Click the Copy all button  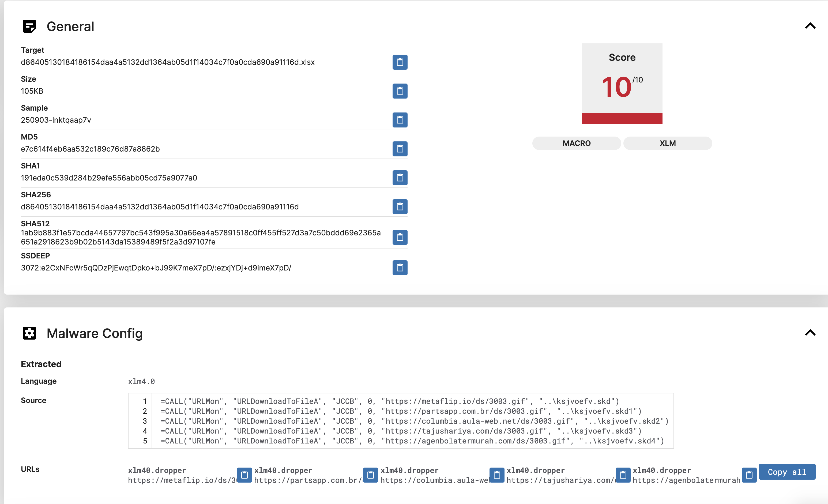click(x=787, y=472)
